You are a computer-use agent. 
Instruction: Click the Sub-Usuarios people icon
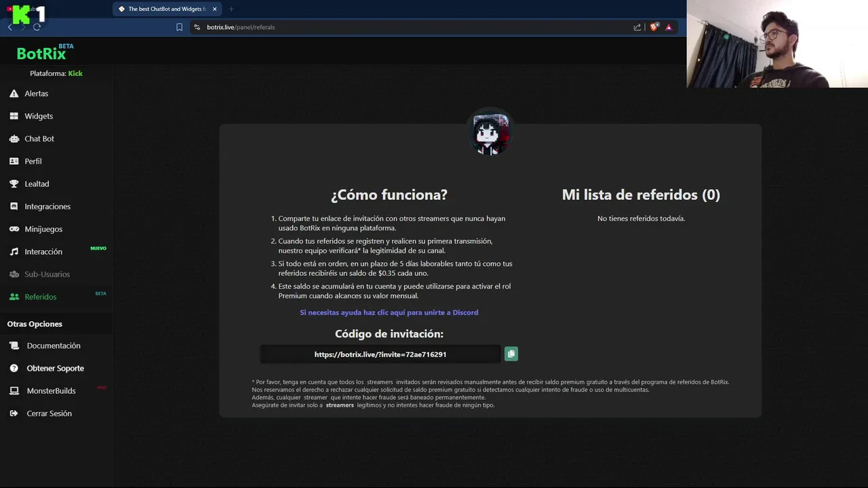click(x=14, y=274)
